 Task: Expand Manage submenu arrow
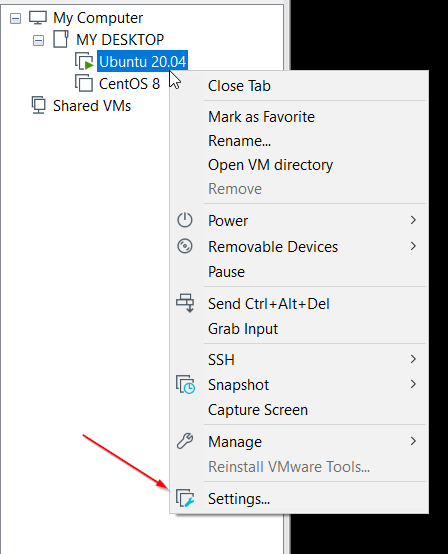tap(413, 441)
